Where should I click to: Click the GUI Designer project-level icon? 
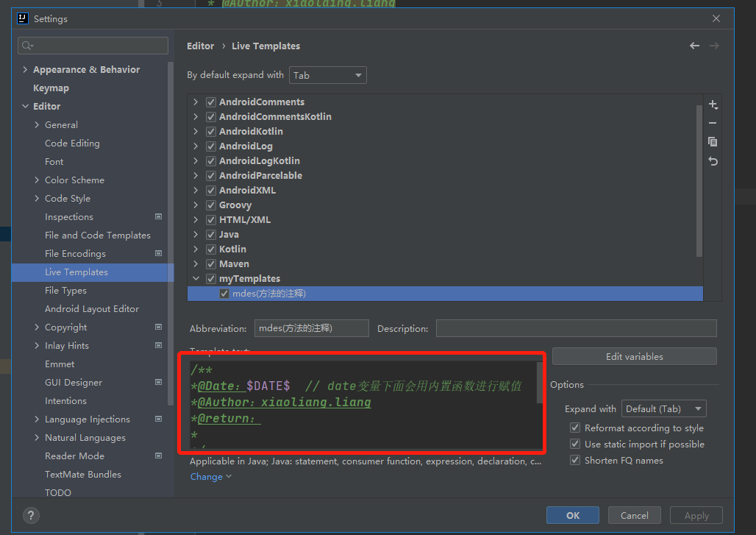158,382
